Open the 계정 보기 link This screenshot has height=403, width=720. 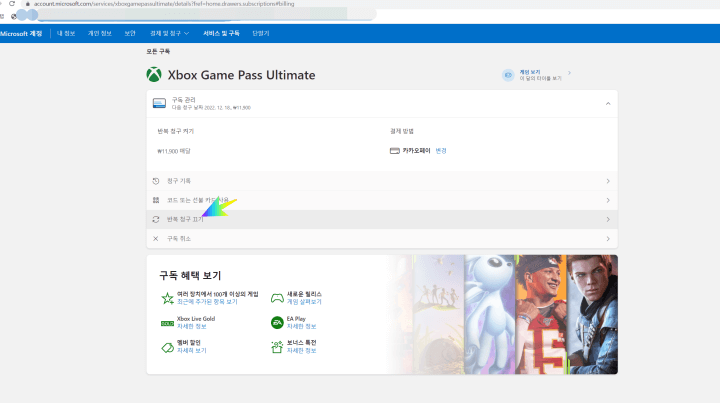click(530, 72)
